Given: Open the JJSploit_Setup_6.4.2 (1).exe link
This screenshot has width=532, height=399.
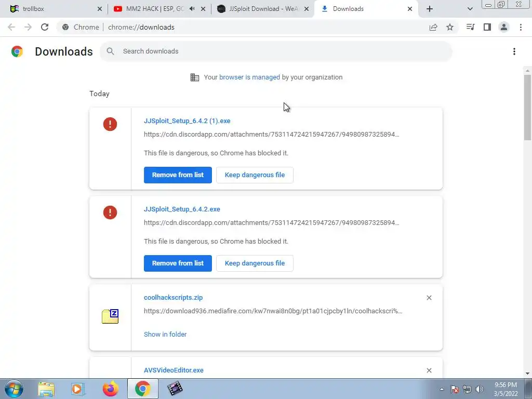Looking at the screenshot, I should point(187,121).
